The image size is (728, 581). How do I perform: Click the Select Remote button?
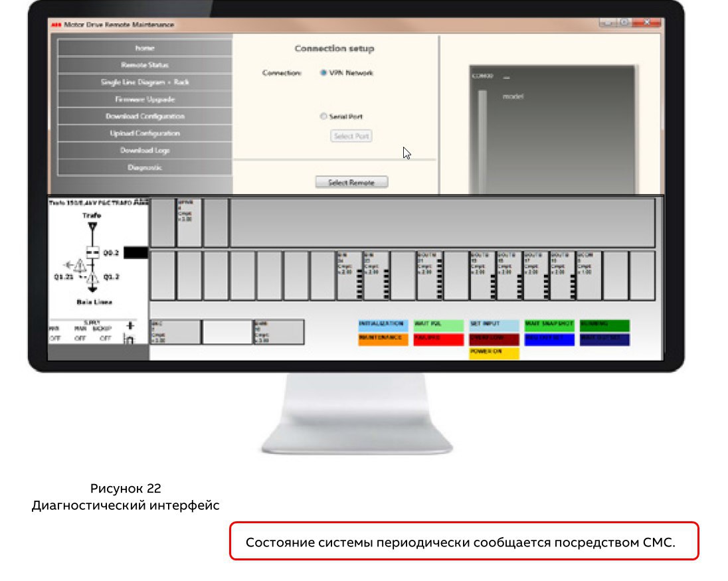351,183
